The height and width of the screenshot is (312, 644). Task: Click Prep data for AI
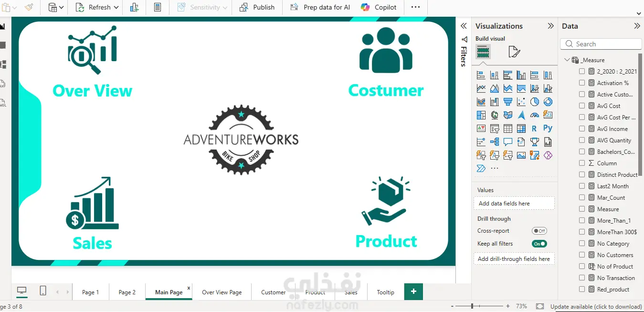pos(320,7)
